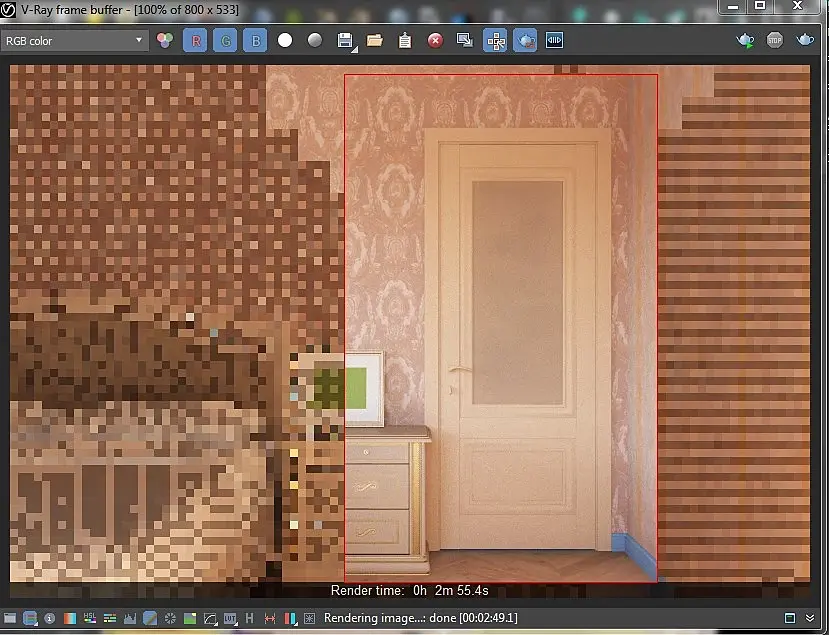Image resolution: width=829 pixels, height=635 pixels.
Task: Toggle the green channel G button
Action: tap(225, 40)
